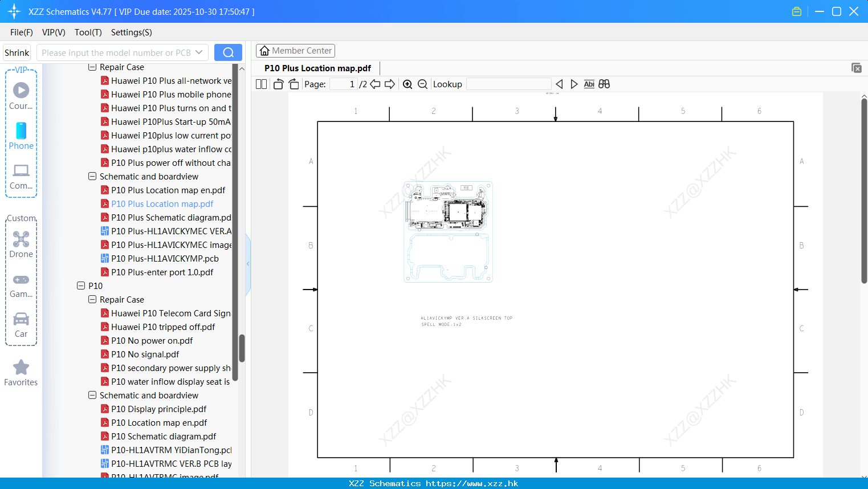Click the page number field
Image resolution: width=868 pixels, height=489 pixels.
pos(343,84)
